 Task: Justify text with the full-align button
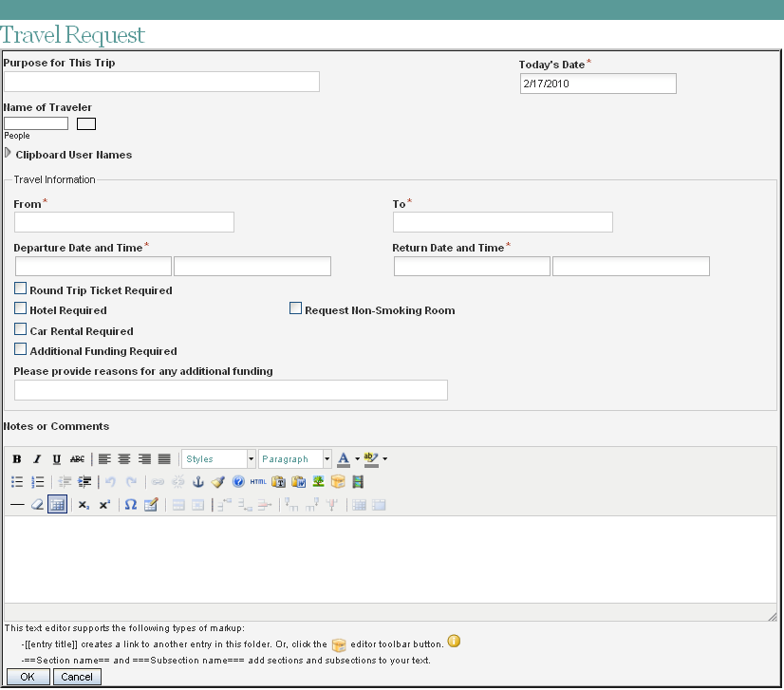tap(164, 459)
